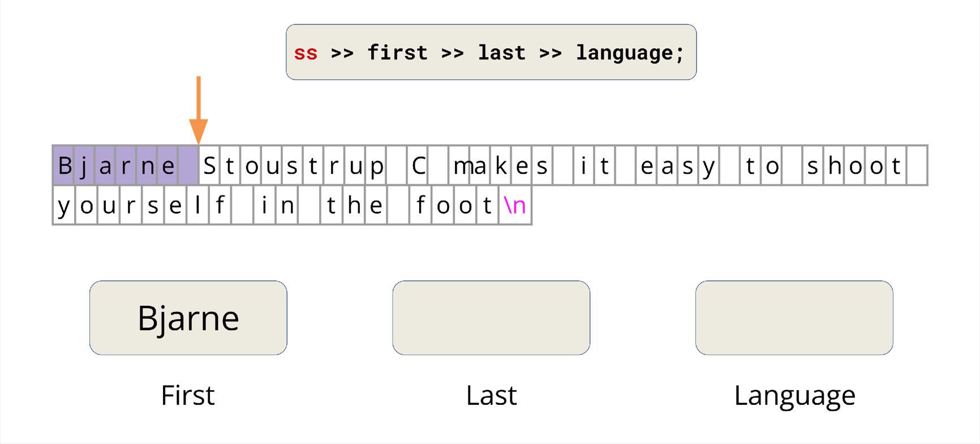The image size is (980, 444).
Task: Select the capital 'C' character cell
Action: 418,166
